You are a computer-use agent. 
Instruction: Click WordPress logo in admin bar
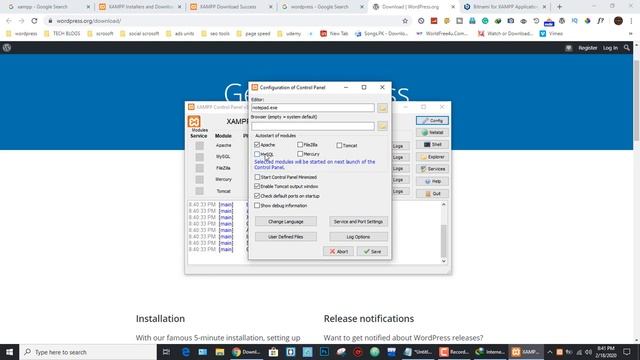pos(7,48)
